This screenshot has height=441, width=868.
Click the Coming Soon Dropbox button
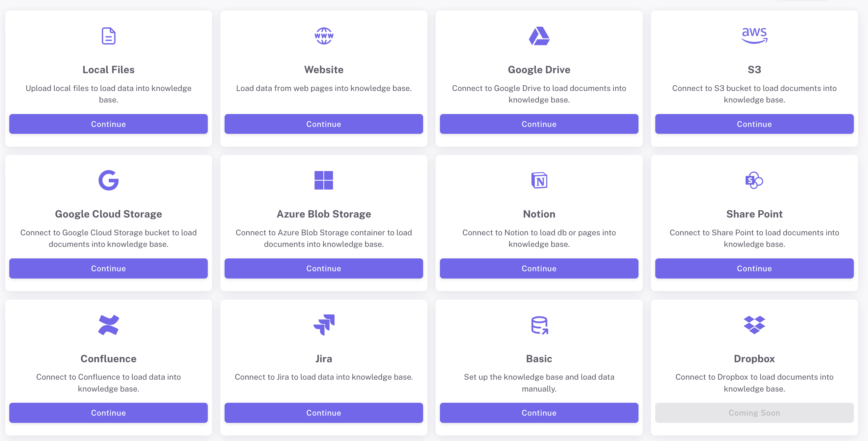(754, 413)
